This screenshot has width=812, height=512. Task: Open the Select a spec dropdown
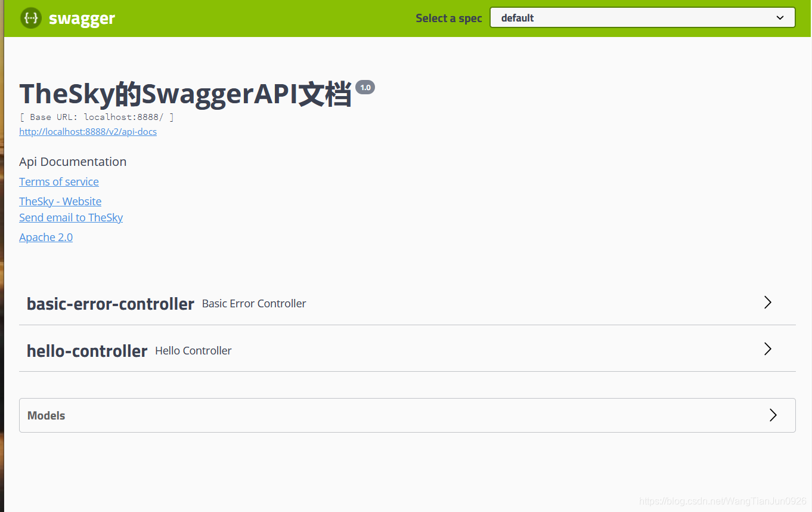click(642, 18)
